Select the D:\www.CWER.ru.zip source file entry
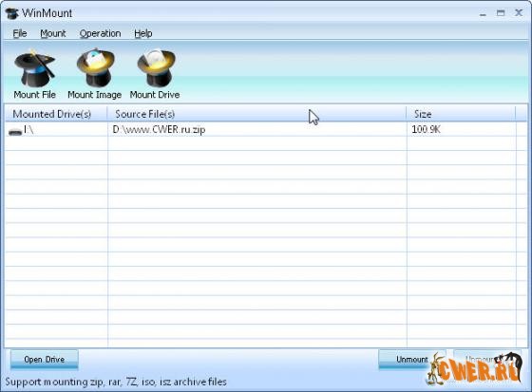Viewport: 532px width, 392px height. tap(159, 129)
